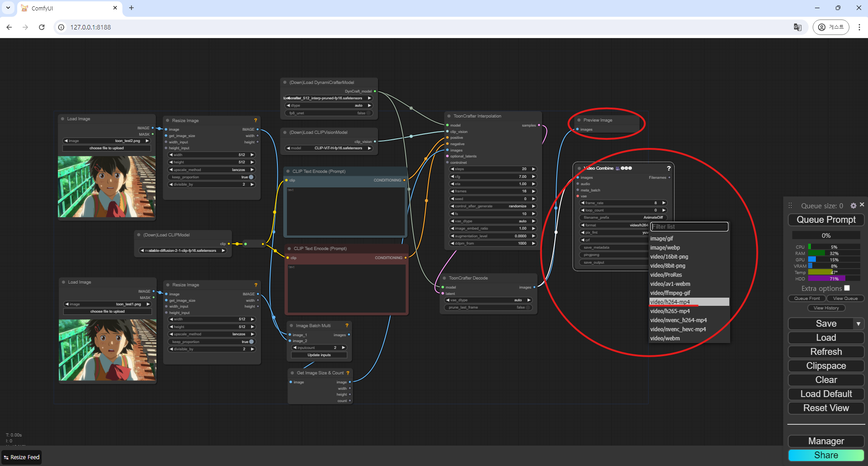Open a new browser tab

[131, 8]
